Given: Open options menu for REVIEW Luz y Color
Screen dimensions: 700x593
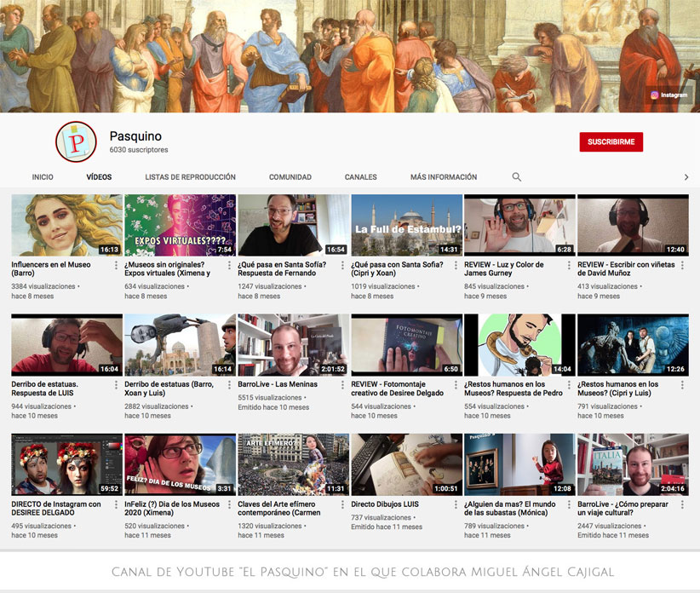Looking at the screenshot, I should coord(569,265).
